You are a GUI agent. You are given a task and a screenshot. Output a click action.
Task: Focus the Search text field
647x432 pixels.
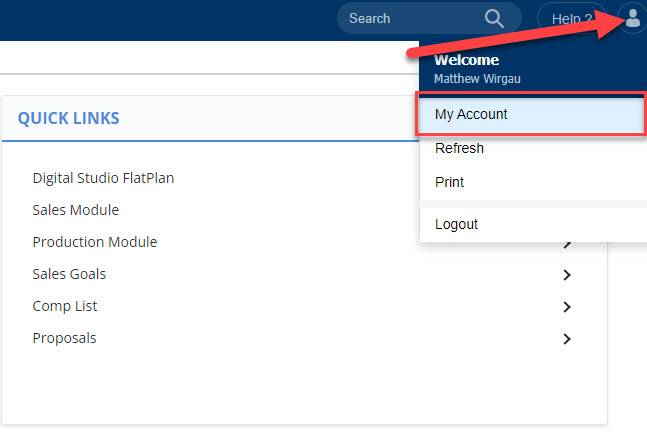tap(413, 19)
